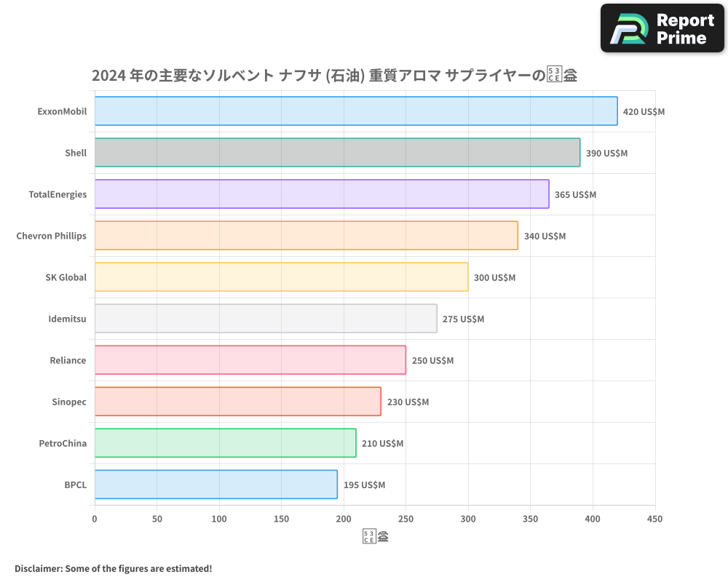Select the ExxonMobil bar
The width and height of the screenshot is (728, 582).
[355, 111]
